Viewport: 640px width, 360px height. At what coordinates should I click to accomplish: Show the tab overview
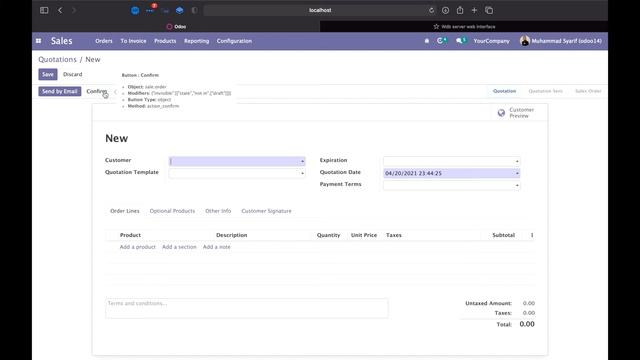[489, 10]
